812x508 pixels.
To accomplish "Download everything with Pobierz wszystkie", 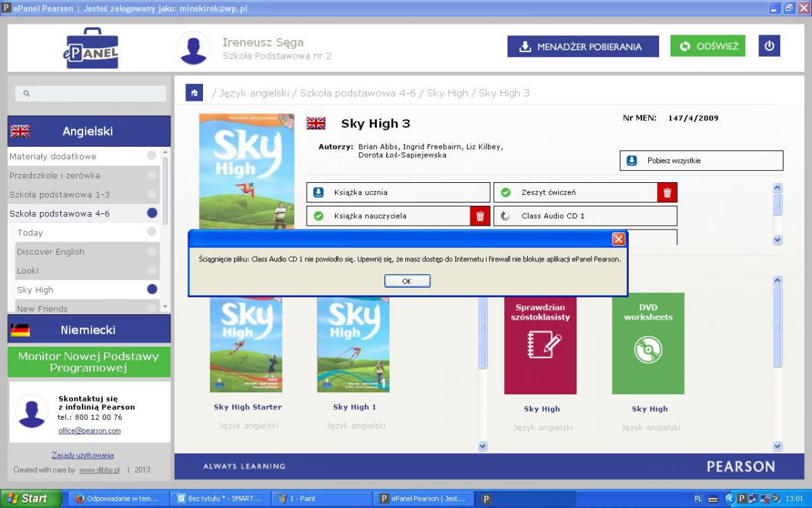I will (701, 161).
